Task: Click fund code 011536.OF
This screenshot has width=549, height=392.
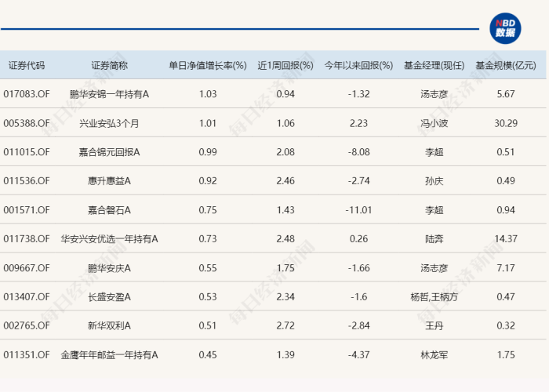Action: (x=27, y=181)
